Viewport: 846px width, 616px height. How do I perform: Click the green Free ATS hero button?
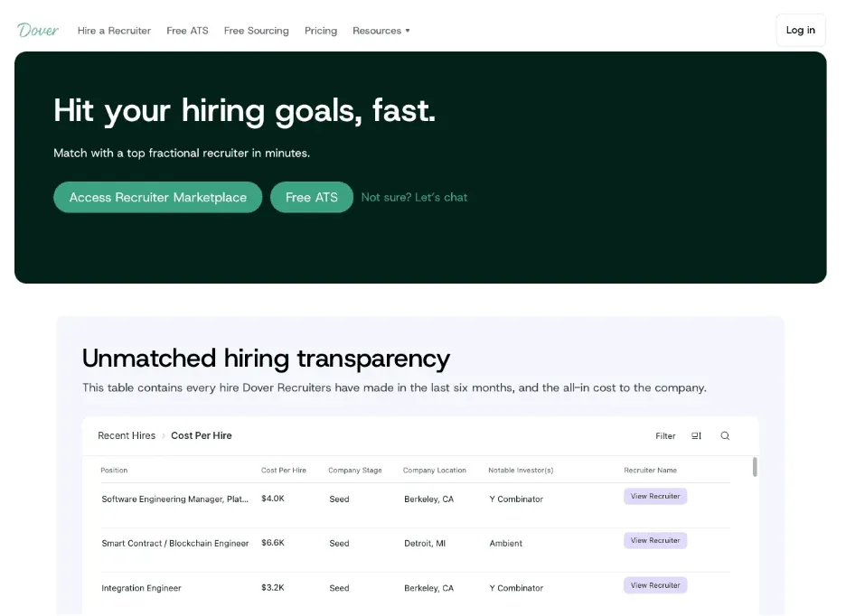tap(311, 198)
